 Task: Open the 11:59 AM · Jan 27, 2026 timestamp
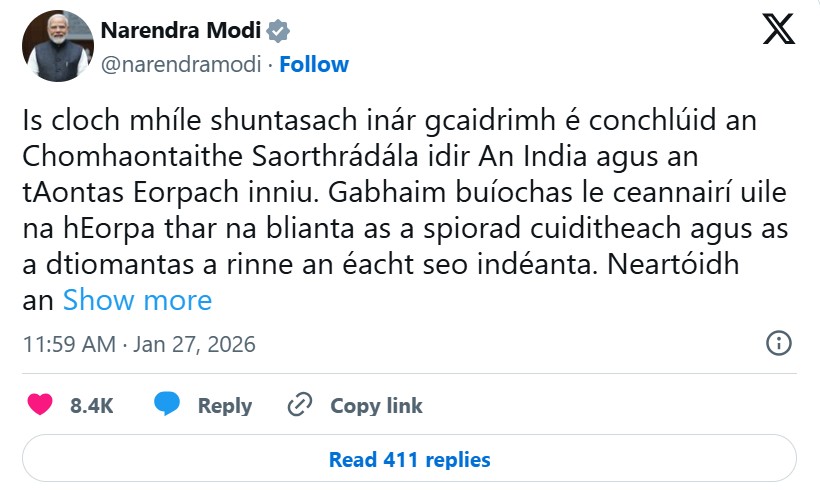(139, 344)
